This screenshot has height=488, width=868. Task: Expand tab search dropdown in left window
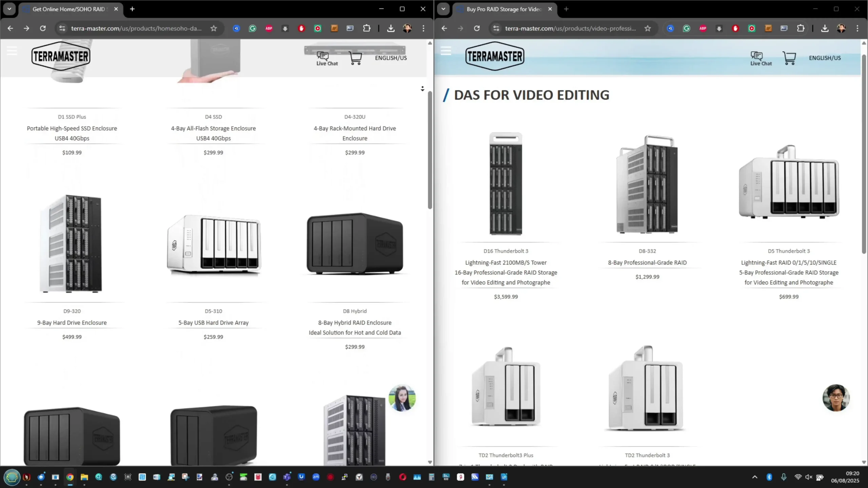pyautogui.click(x=9, y=9)
